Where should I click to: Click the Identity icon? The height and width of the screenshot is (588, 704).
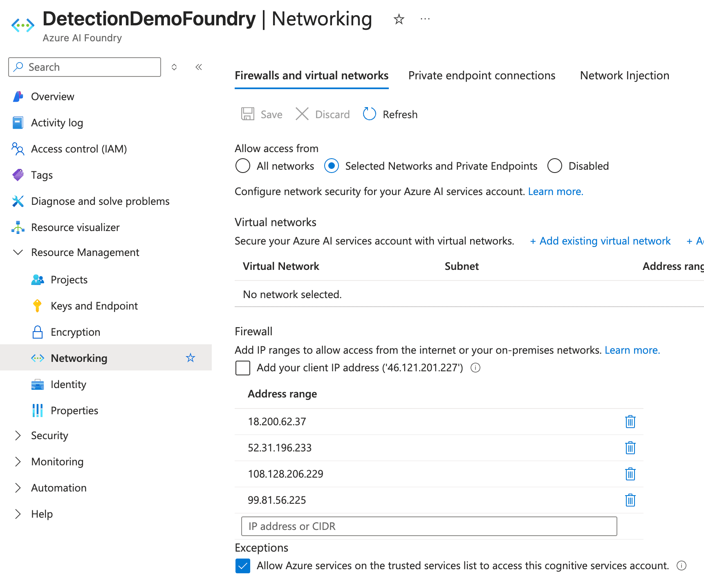(38, 384)
